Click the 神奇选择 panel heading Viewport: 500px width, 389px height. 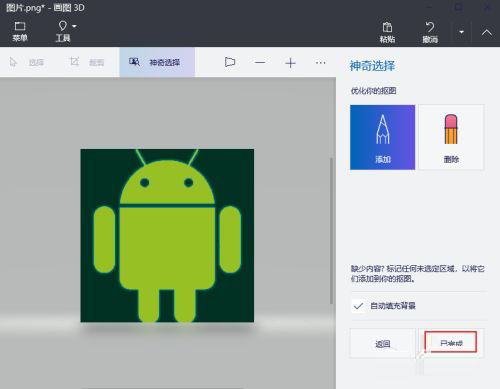click(x=372, y=66)
